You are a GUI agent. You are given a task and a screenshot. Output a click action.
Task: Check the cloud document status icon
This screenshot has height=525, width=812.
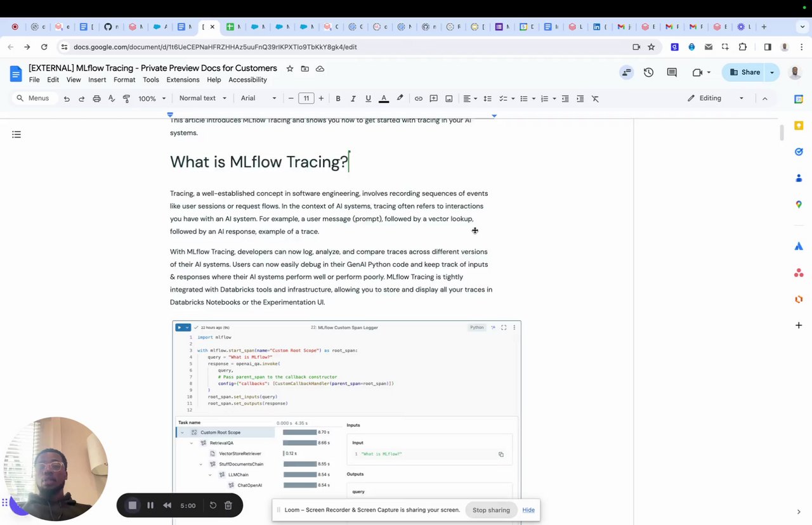point(320,68)
